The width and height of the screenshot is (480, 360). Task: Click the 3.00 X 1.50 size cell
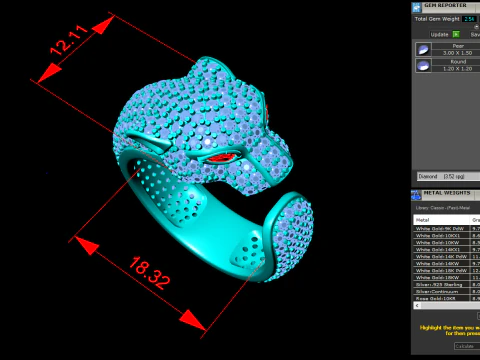[456, 53]
